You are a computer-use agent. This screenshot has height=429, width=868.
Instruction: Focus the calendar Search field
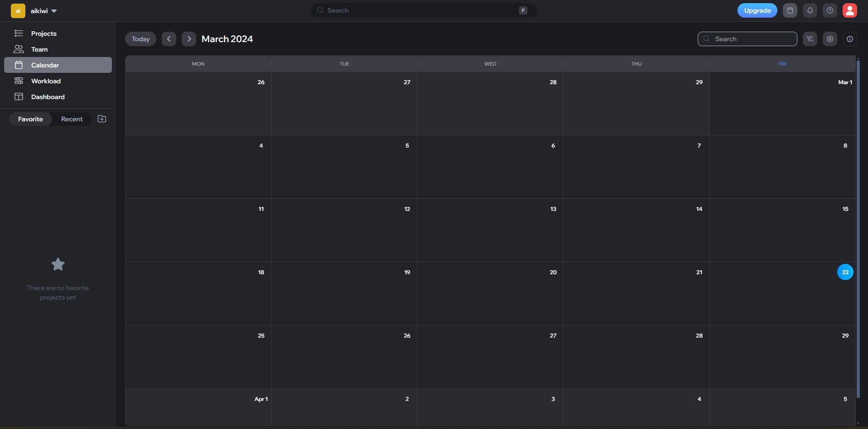[747, 39]
